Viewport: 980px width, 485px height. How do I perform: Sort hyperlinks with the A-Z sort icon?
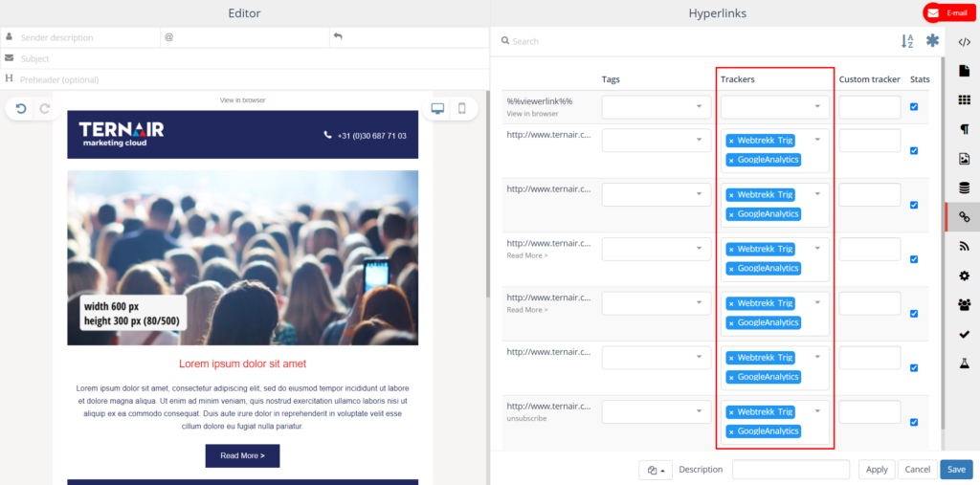[907, 41]
